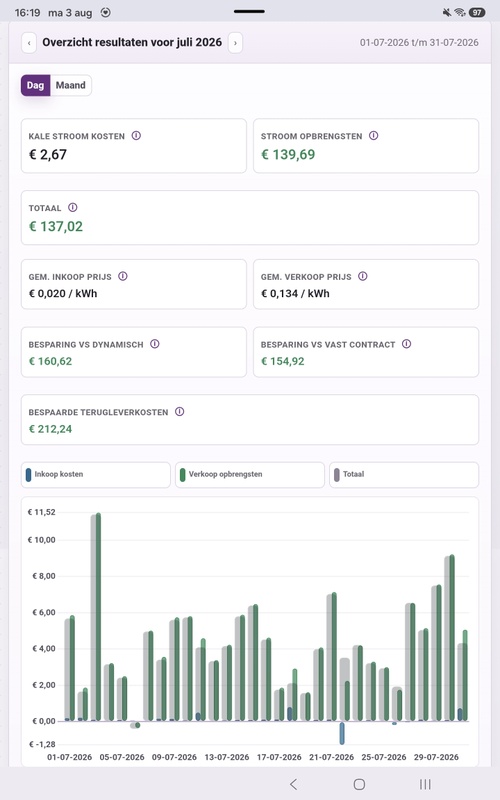Viewport: 500px width, 800px height.
Task: Click the Stroom opbrengsten value € 139,69
Action: tap(288, 155)
